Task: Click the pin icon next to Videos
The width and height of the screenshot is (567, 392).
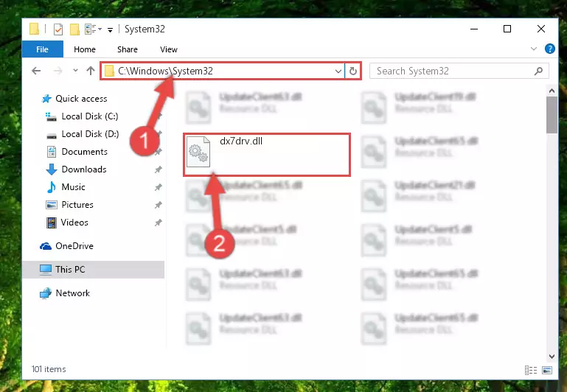Action: (158, 223)
